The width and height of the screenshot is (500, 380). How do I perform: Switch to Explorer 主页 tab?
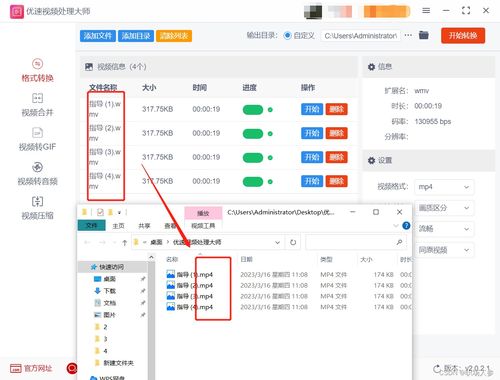coord(118,226)
